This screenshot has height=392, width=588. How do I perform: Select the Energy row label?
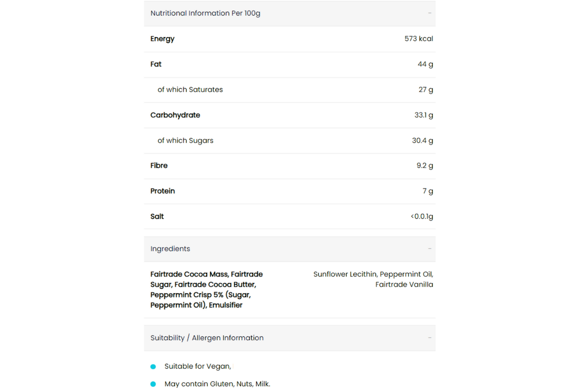pyautogui.click(x=163, y=39)
